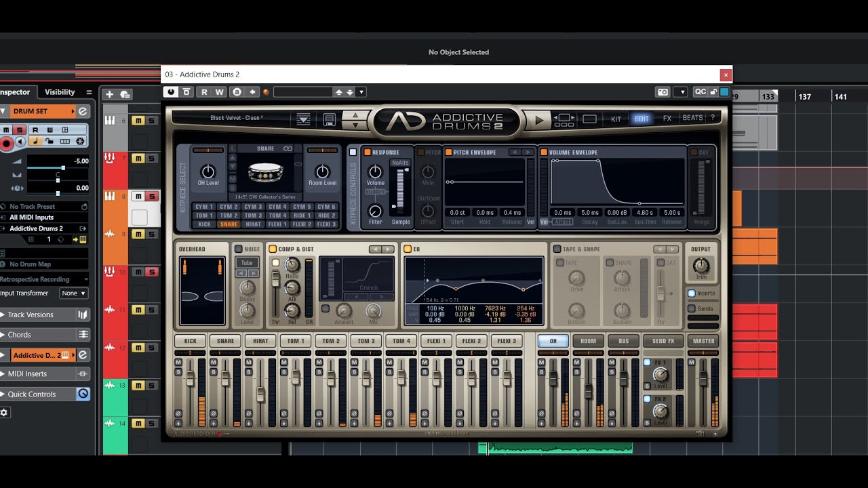Open the dropdown next to snapshot camera

(682, 92)
